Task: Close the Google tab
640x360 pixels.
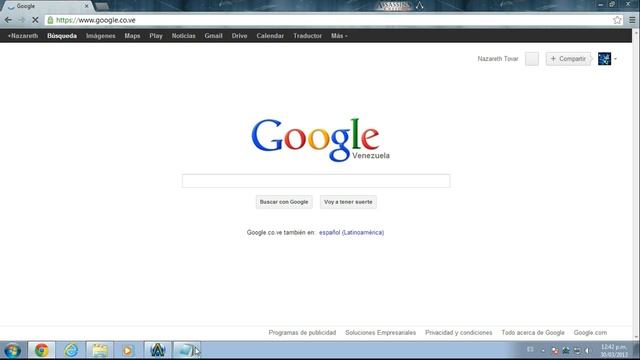Action: [x=87, y=6]
